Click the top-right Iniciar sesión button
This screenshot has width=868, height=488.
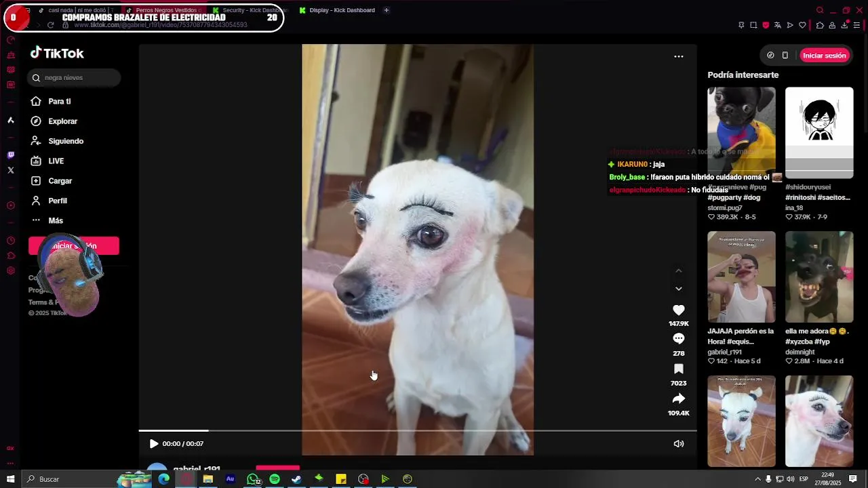(x=824, y=56)
